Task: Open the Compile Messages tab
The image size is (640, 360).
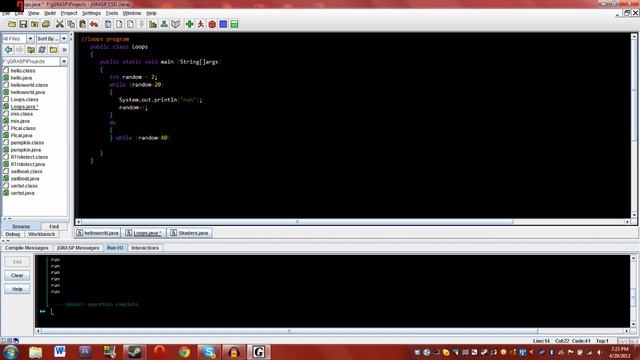Action: [x=27, y=248]
